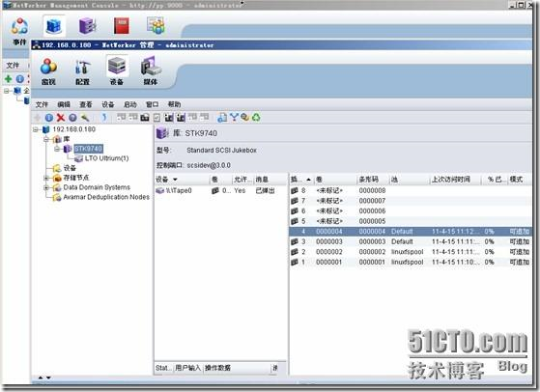Click the purple server icon in Console window

click(88, 26)
